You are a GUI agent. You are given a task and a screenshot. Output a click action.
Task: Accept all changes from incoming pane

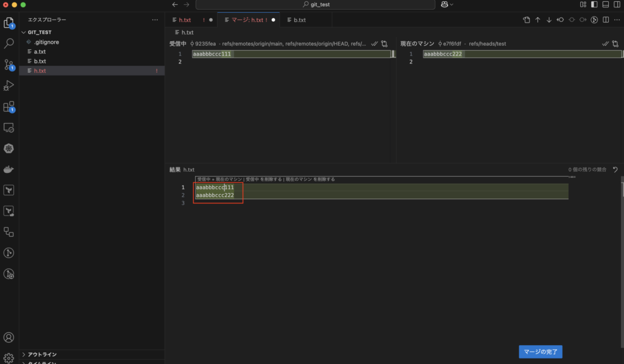375,44
